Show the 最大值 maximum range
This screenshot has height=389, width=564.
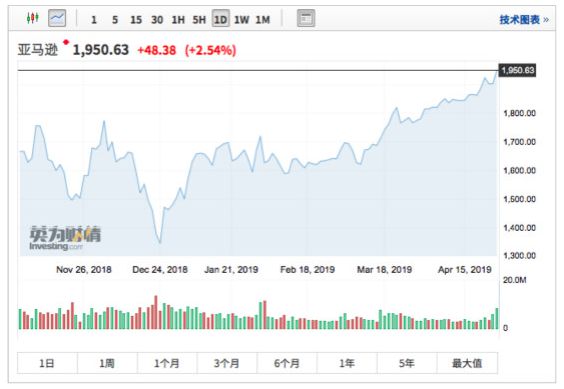[467, 363]
